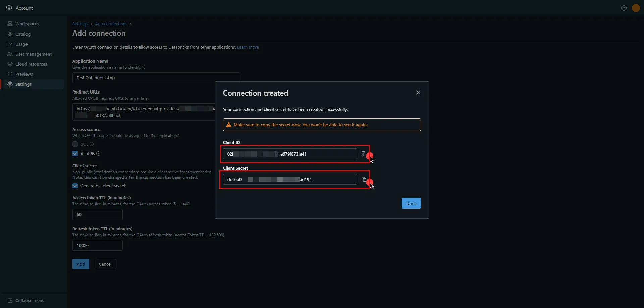The image size is (644, 308).
Task: View the SQL scope info tooltip
Action: click(92, 144)
